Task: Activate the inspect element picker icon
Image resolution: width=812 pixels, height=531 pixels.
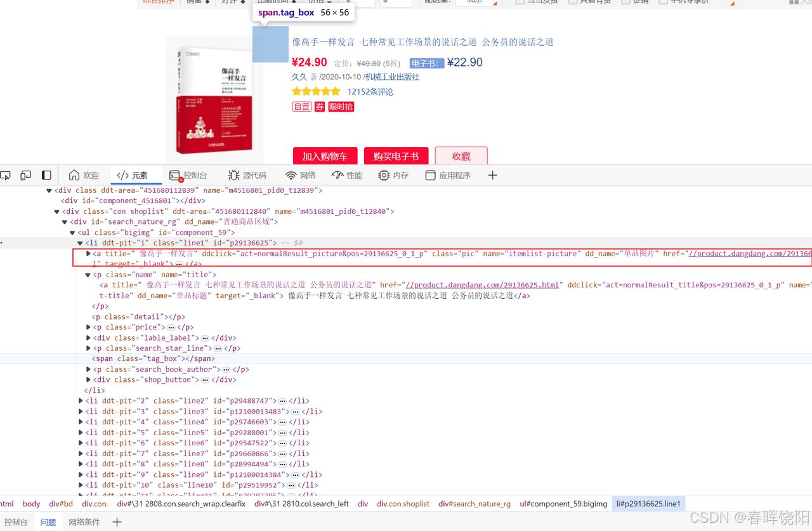Action: pyautogui.click(x=6, y=176)
